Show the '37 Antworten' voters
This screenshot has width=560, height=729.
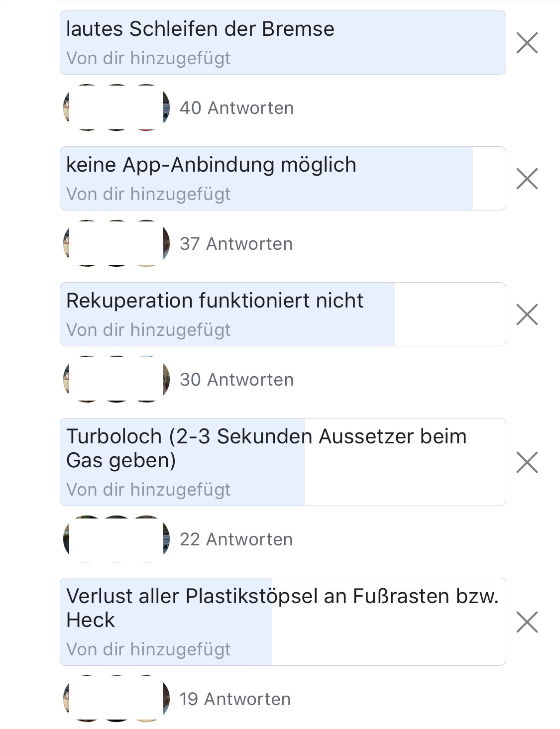pos(236,244)
